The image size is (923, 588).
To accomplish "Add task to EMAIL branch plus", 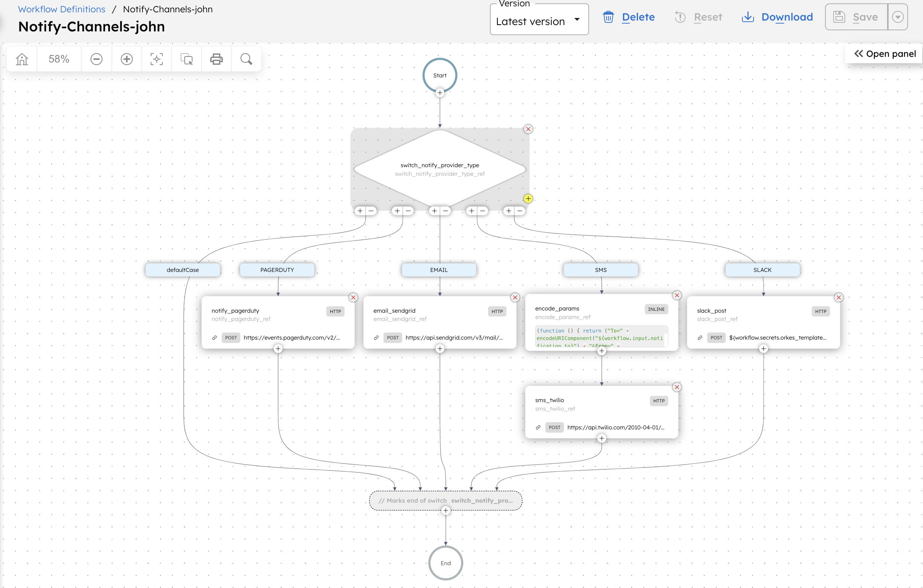I will pos(434,211).
